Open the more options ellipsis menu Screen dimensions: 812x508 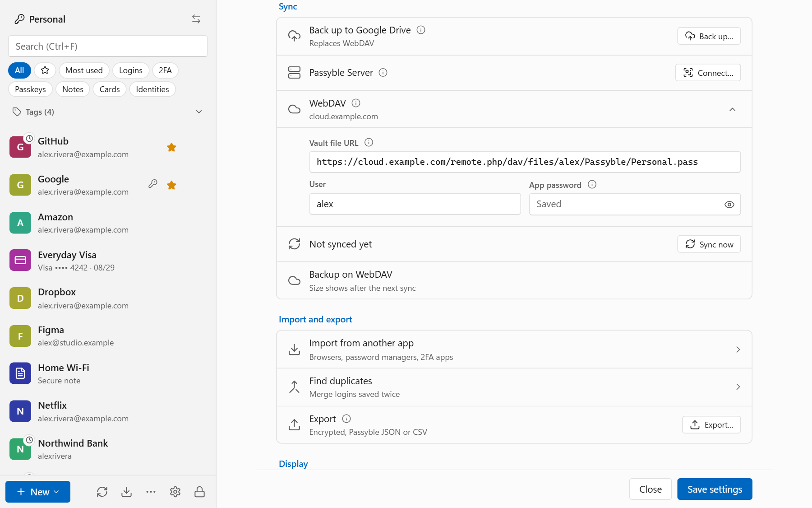[151, 492]
